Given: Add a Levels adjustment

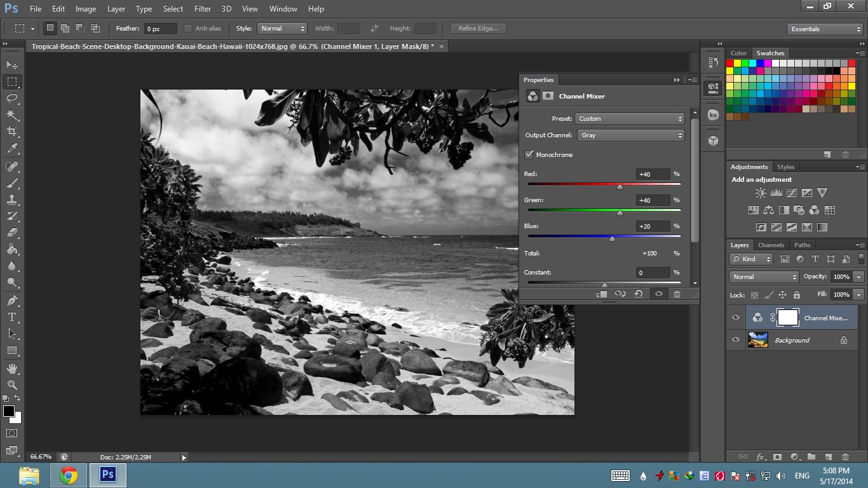Looking at the screenshot, I should [776, 193].
